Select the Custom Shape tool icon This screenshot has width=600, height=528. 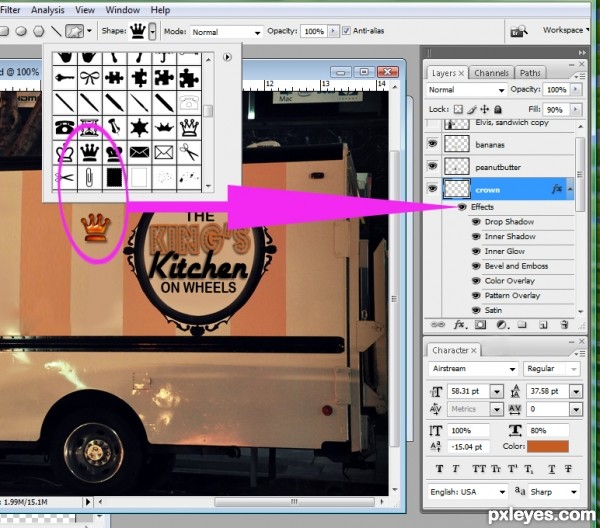coord(74,31)
